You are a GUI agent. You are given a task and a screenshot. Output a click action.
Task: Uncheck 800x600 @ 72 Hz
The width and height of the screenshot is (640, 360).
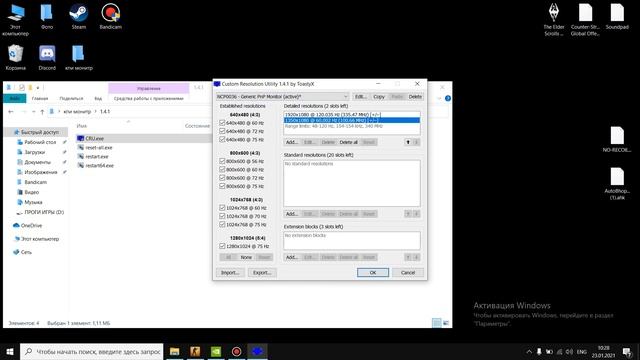pos(222,178)
